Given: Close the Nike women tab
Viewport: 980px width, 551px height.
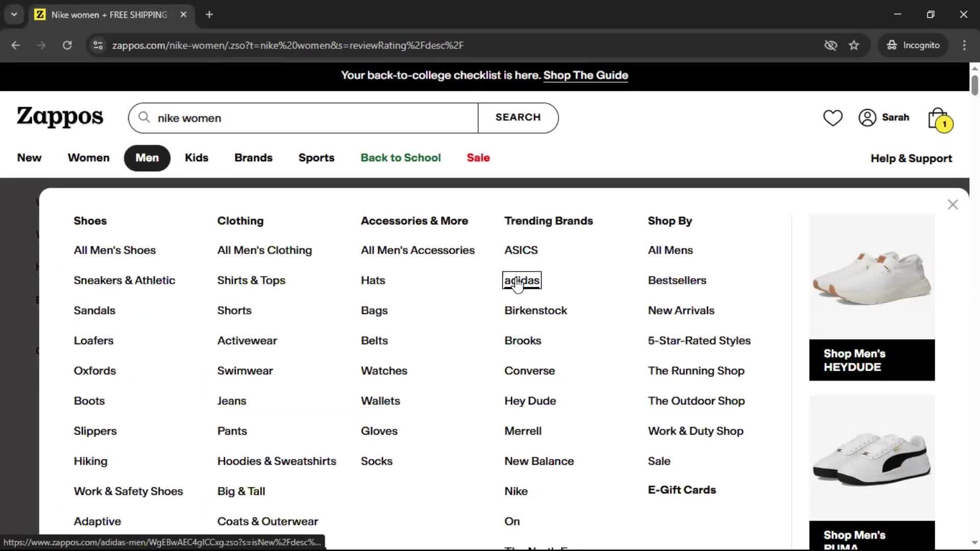Looking at the screenshot, I should point(183,14).
